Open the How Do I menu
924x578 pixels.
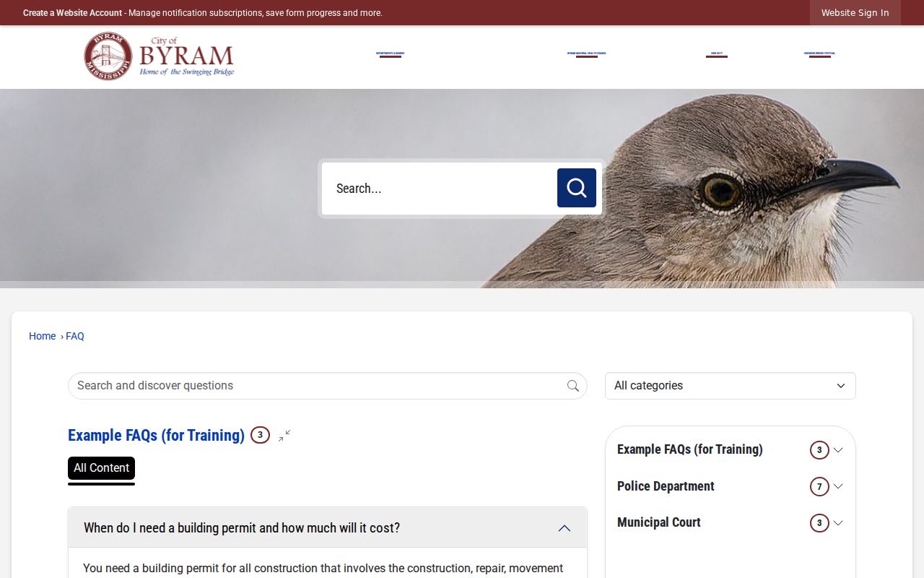click(717, 53)
